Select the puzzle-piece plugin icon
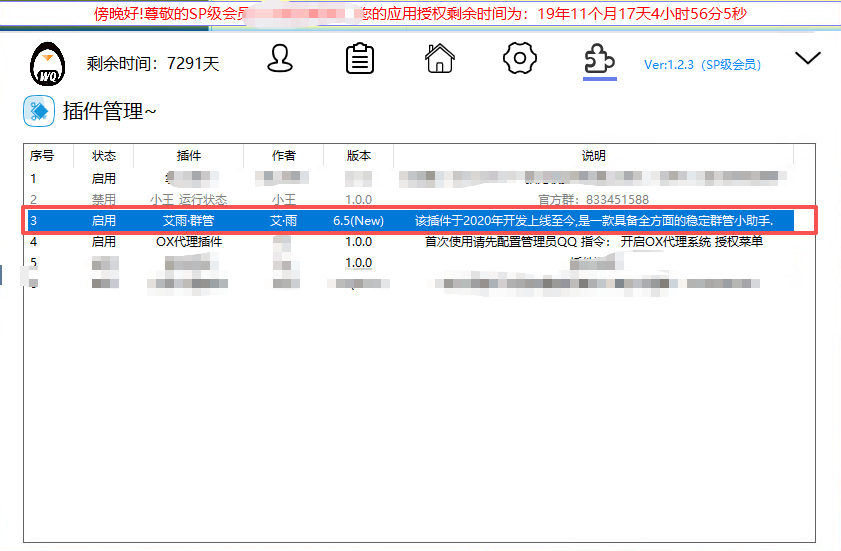 tap(599, 60)
